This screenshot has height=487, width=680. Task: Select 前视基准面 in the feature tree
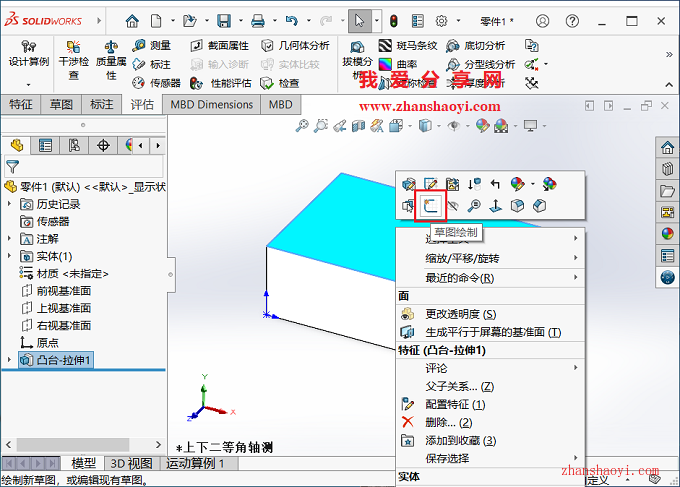56,291
